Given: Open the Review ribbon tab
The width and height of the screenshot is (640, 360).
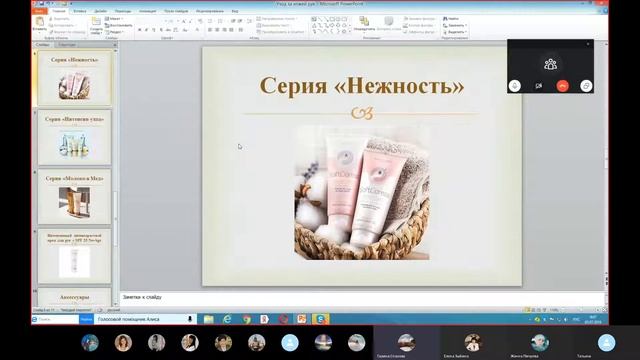Looking at the screenshot, I should point(210,11).
